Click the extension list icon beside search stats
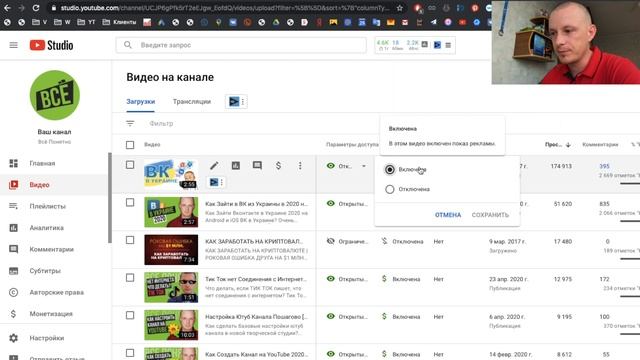The width and height of the screenshot is (640, 360). pos(448,45)
